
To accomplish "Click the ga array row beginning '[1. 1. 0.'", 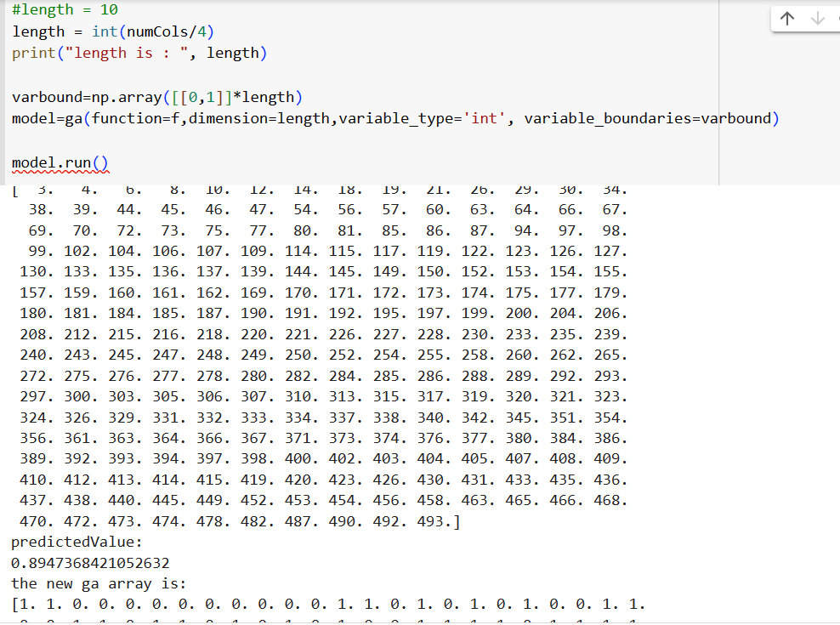I will click(327, 605).
